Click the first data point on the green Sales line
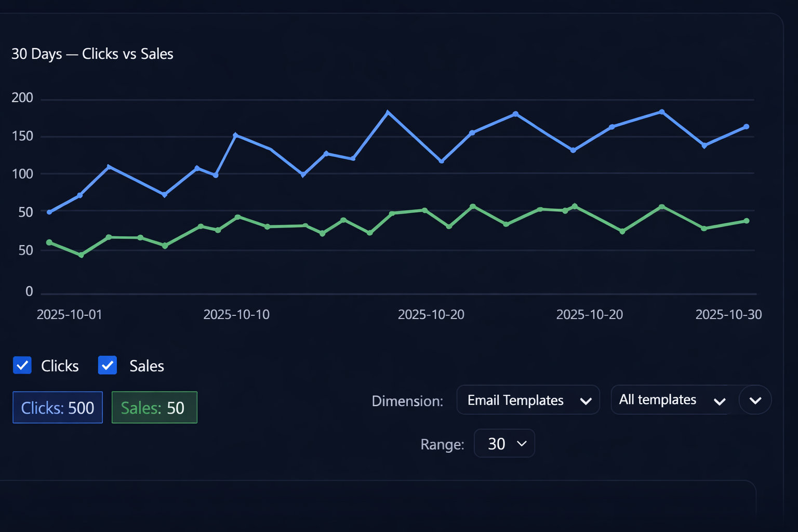This screenshot has width=798, height=532. [x=48, y=242]
